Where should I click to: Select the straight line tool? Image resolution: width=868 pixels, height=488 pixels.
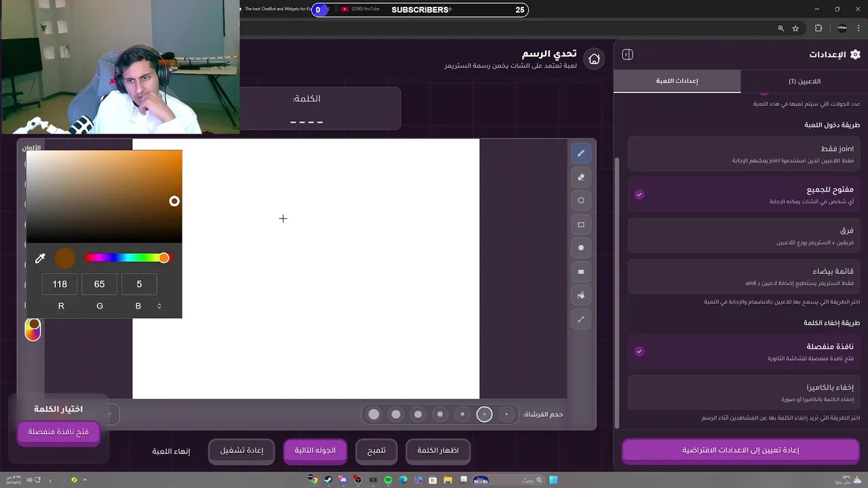point(581,319)
